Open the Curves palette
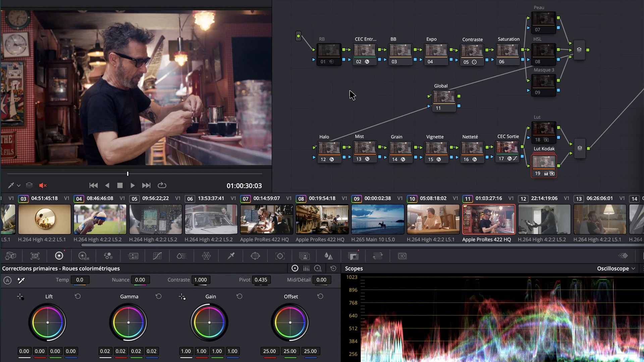This screenshot has width=644, height=362. (157, 256)
